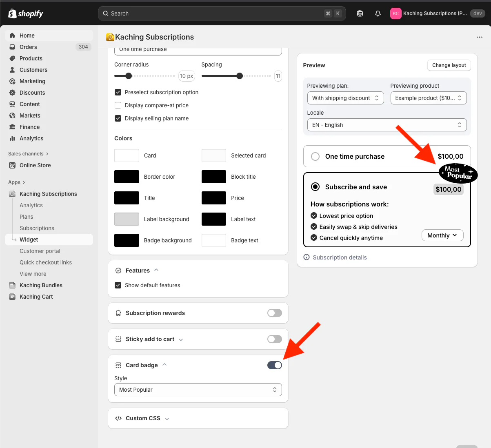Click the Customers person icon
The width and height of the screenshot is (491, 448).
12,70
